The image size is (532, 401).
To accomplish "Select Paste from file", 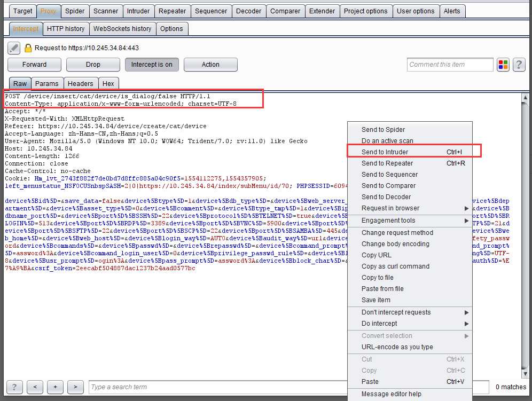I will click(410, 289).
